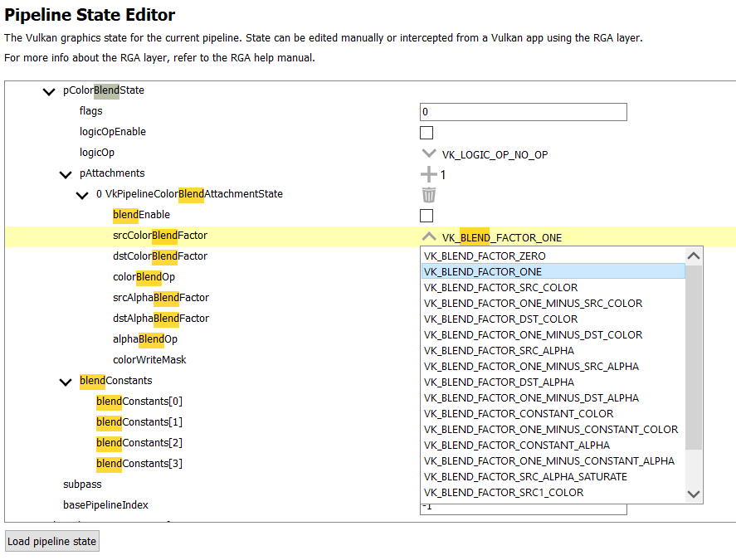Image resolution: width=736 pixels, height=560 pixels.
Task: Select the dstColorBlendFactor tree row
Action: tap(160, 256)
